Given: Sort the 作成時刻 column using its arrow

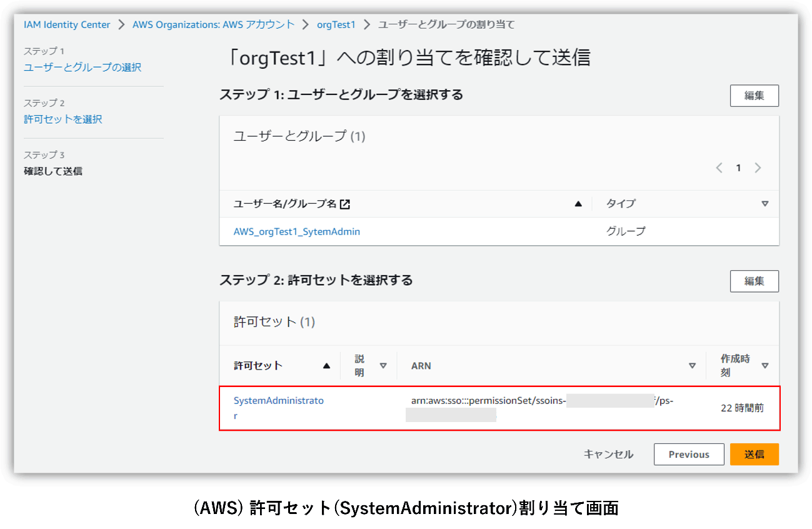Looking at the screenshot, I should pyautogui.click(x=764, y=366).
